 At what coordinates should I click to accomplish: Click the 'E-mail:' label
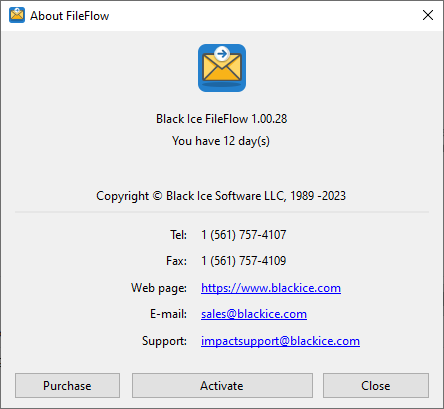coord(168,314)
